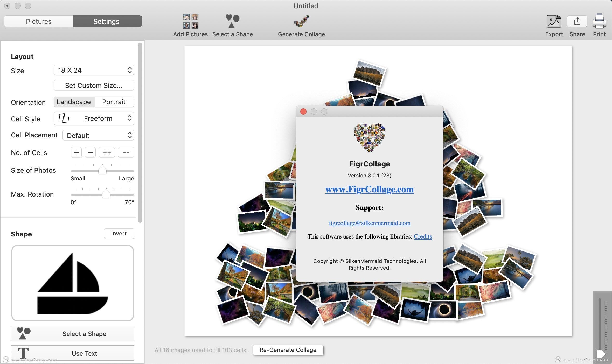Select Portrait orientation

click(114, 102)
